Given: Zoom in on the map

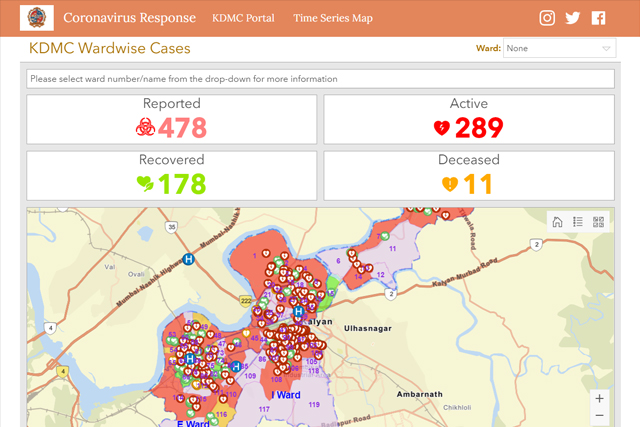Looking at the screenshot, I should pos(599,398).
